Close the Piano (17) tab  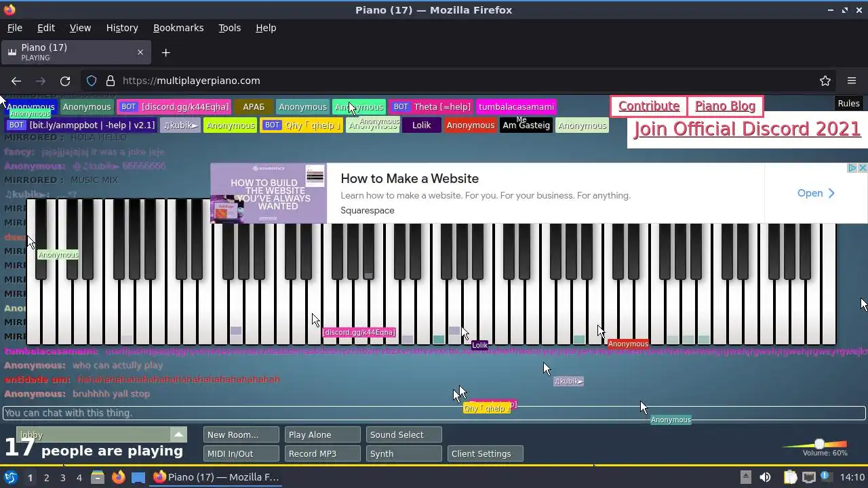pos(140,52)
